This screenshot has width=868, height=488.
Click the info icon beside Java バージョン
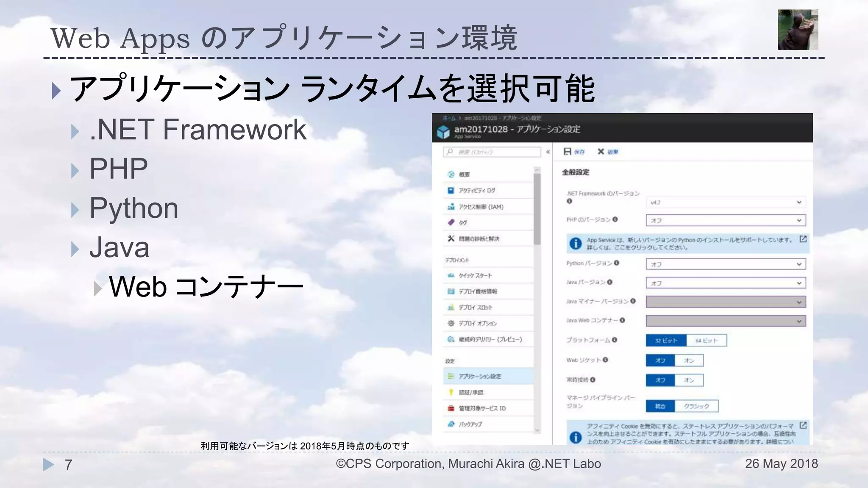click(609, 282)
